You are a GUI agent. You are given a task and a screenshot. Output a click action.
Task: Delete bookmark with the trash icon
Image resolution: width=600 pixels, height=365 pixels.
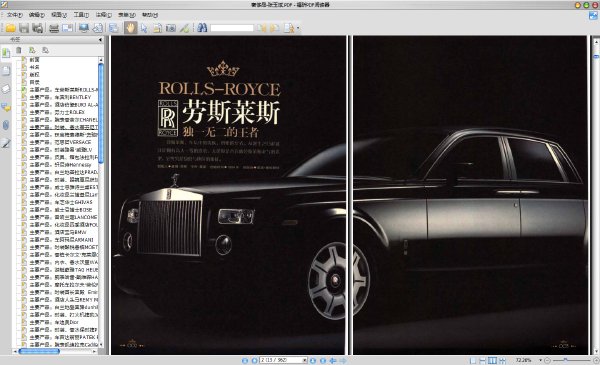pyautogui.click(x=18, y=50)
